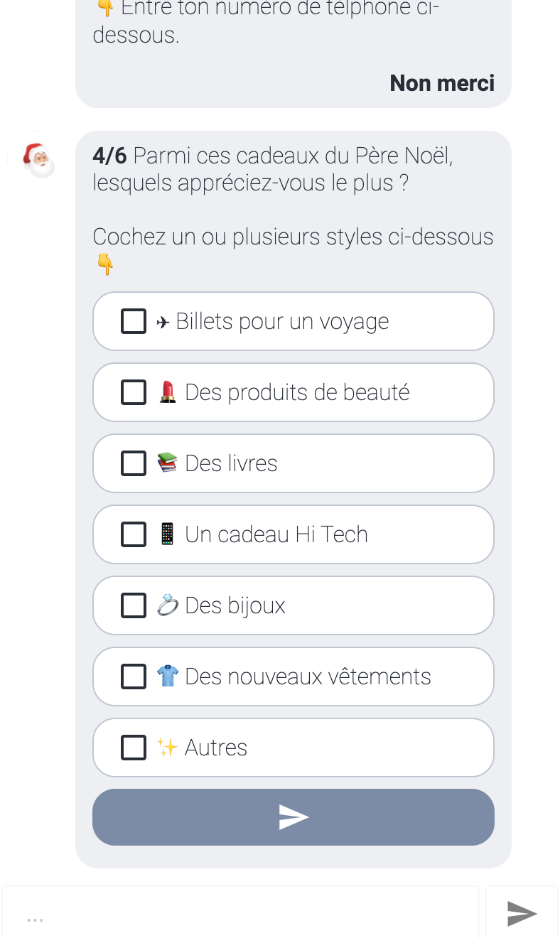
Task: Choose the Des nouveaux vêtements option label
Action: point(308,676)
